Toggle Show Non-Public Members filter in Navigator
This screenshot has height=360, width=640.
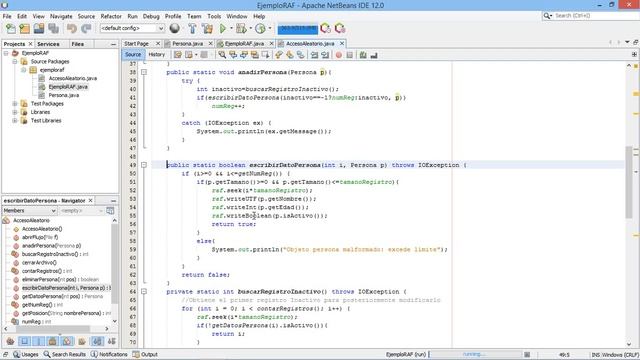(52, 341)
